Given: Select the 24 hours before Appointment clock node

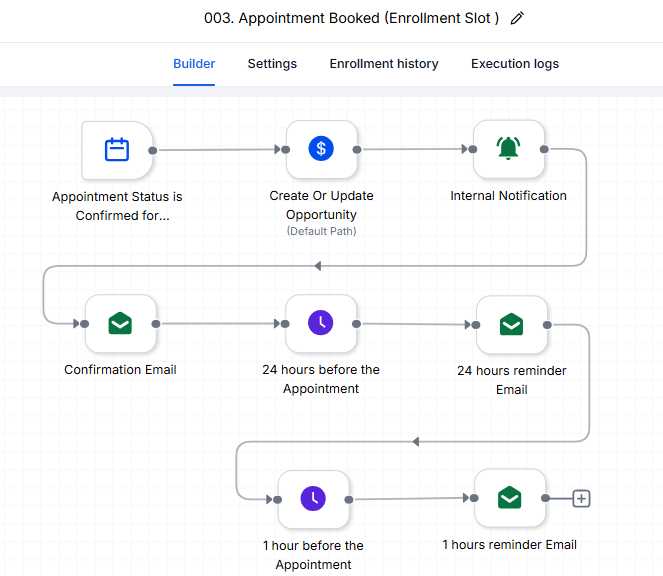Looking at the screenshot, I should tap(321, 324).
